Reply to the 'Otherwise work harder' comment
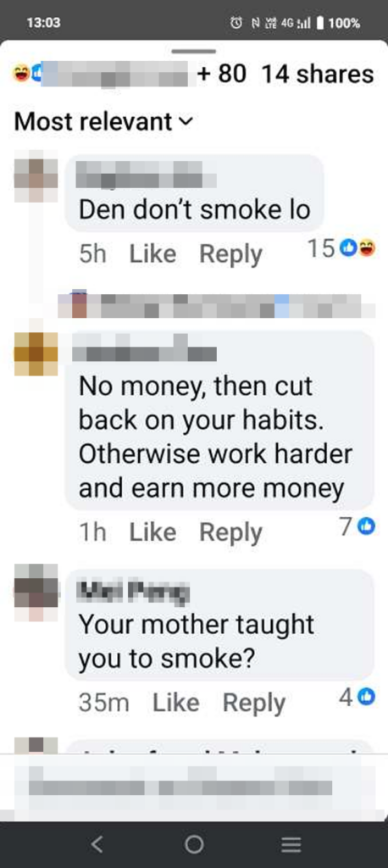This screenshot has height=868, width=388. pyautogui.click(x=230, y=532)
